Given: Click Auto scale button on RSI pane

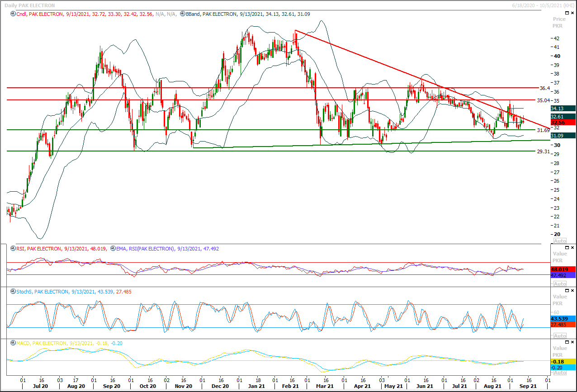Looking at the screenshot, I should pos(560,284).
